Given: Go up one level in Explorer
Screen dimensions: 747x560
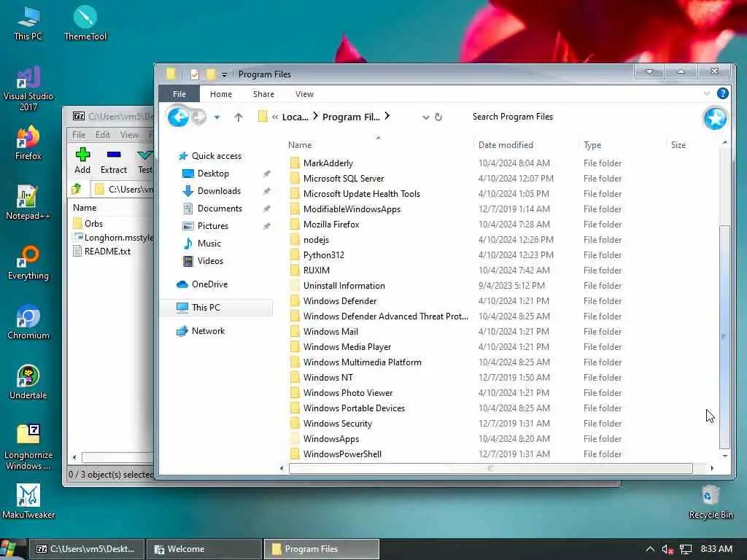Looking at the screenshot, I should [239, 117].
